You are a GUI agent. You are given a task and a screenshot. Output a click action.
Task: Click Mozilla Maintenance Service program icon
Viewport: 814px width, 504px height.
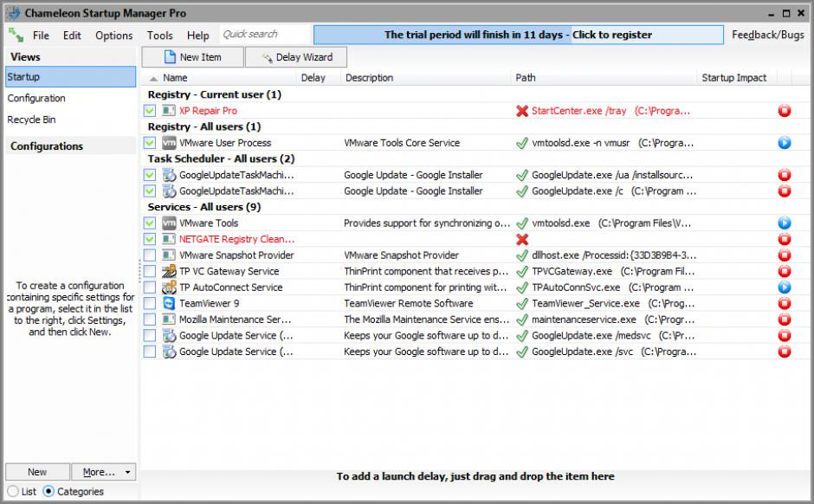[x=169, y=320]
